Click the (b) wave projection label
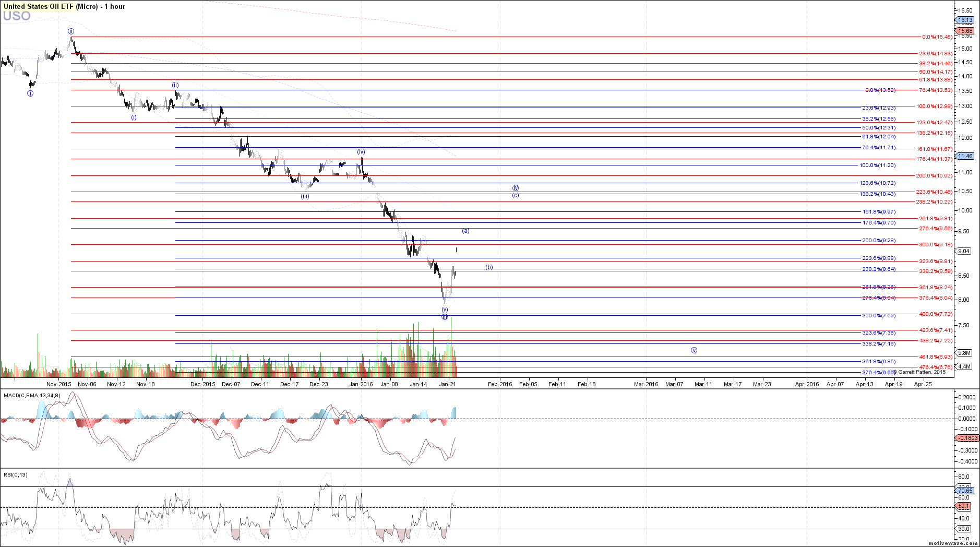 pyautogui.click(x=489, y=267)
